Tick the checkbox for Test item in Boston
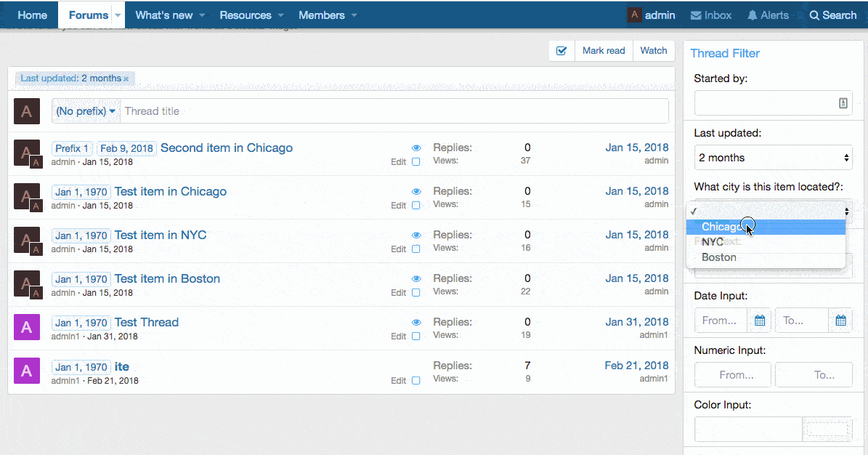 (416, 293)
